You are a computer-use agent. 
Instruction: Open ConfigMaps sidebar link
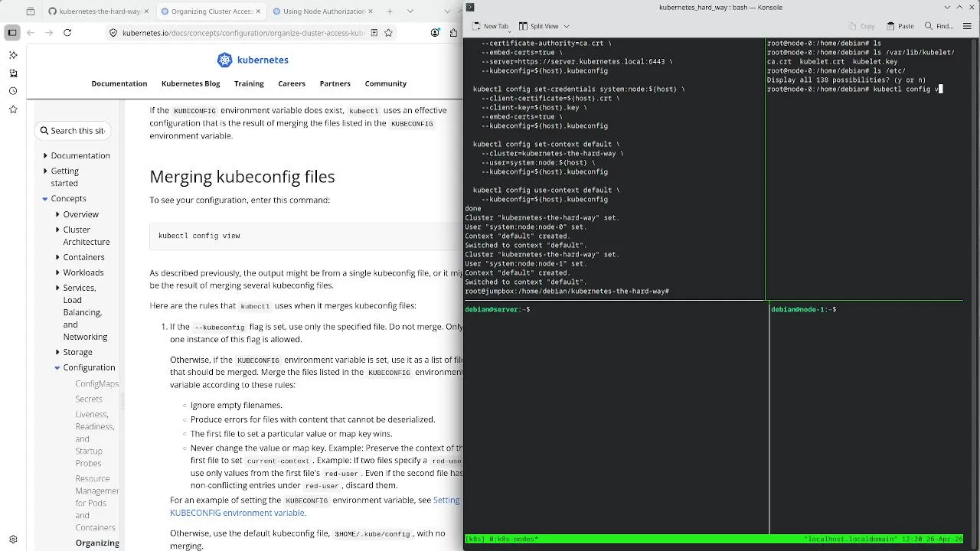pyautogui.click(x=97, y=383)
